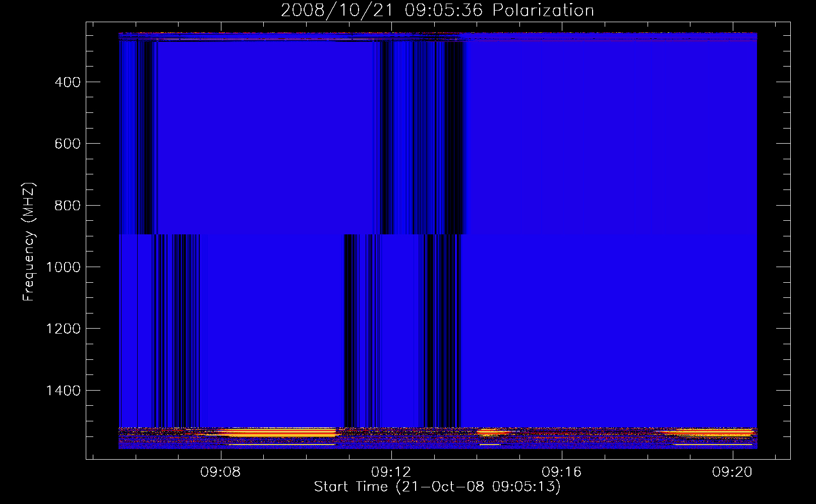Click the 600 frequency tick label
This screenshot has height=504, width=816.
click(68, 144)
